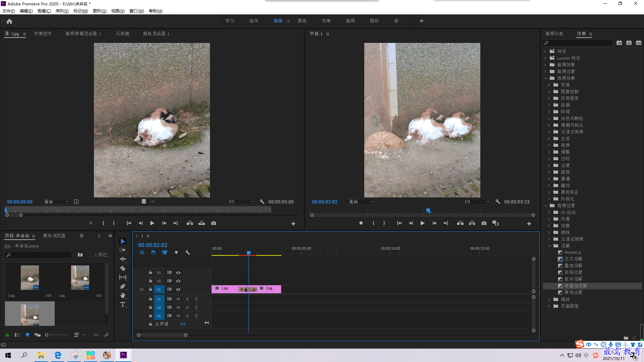Show hidden workspaces via double chevron

[x=422, y=21]
